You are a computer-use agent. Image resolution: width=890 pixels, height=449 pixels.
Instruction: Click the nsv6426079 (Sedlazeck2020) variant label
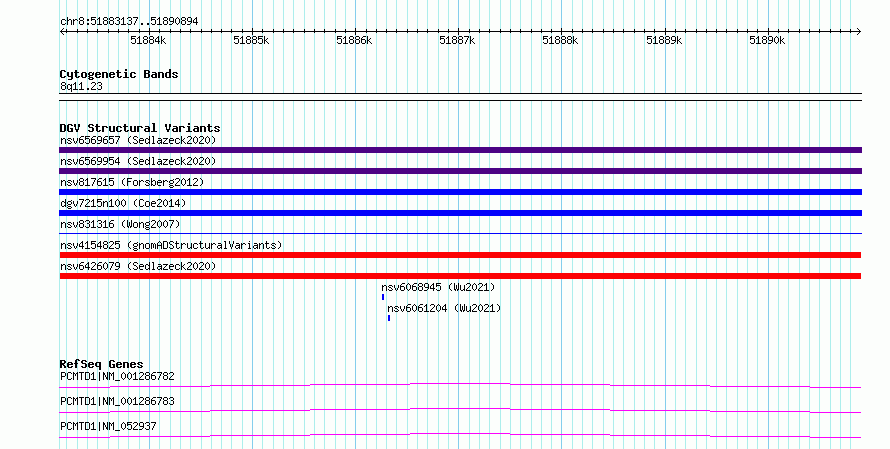point(138,266)
